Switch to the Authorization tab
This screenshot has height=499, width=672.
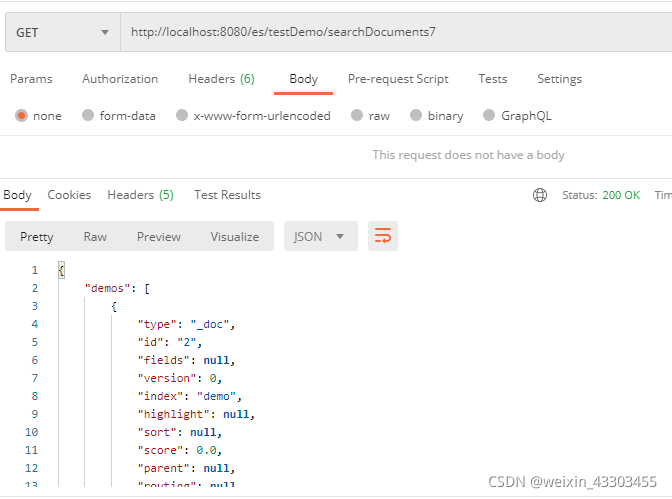(120, 79)
